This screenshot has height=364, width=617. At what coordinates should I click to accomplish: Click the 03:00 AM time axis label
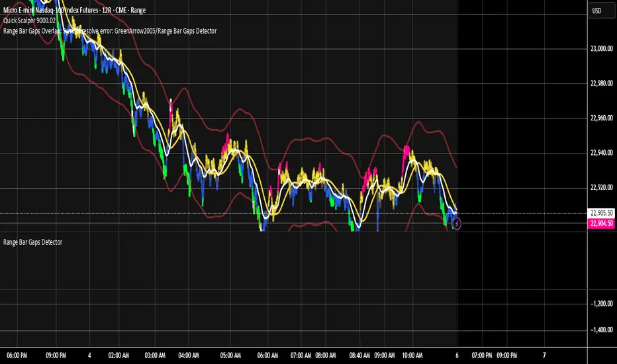(x=155, y=355)
